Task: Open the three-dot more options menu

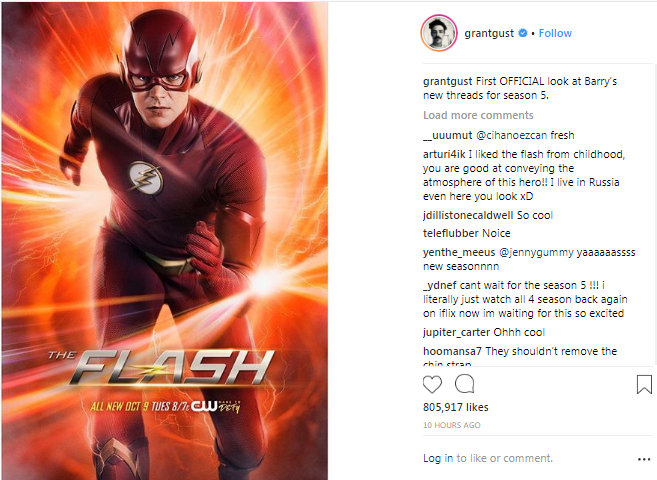Action: coord(644,459)
